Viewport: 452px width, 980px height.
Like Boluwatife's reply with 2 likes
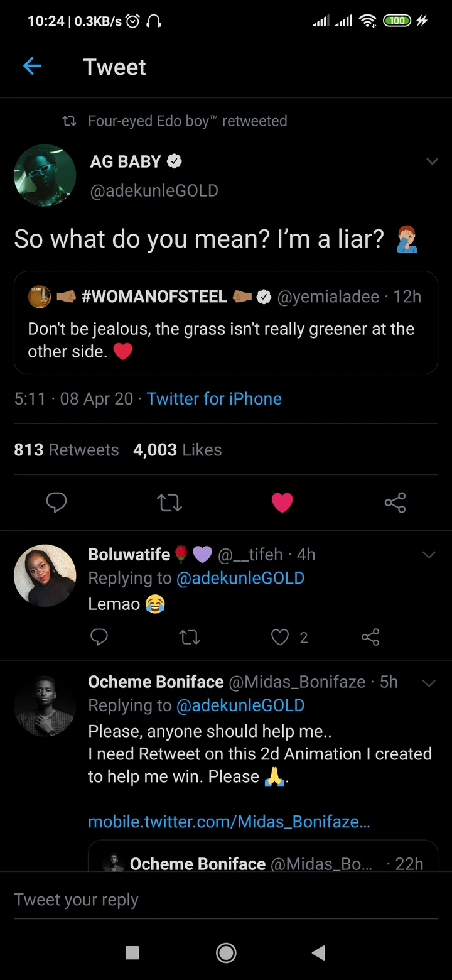[x=280, y=638]
